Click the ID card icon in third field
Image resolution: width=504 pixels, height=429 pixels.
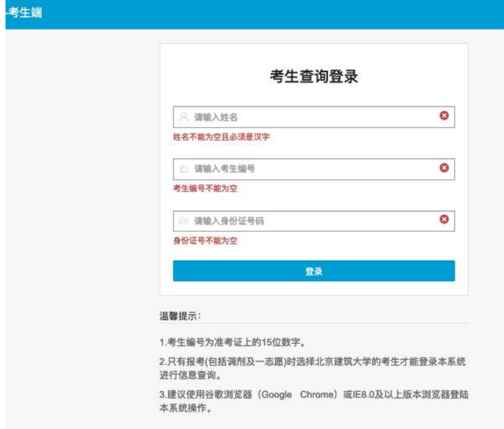coord(183,221)
